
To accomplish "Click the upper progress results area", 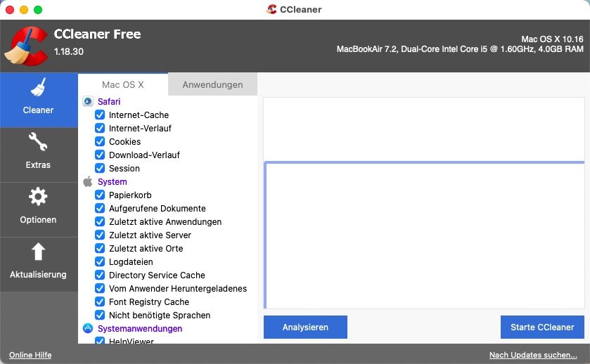I will (x=424, y=129).
